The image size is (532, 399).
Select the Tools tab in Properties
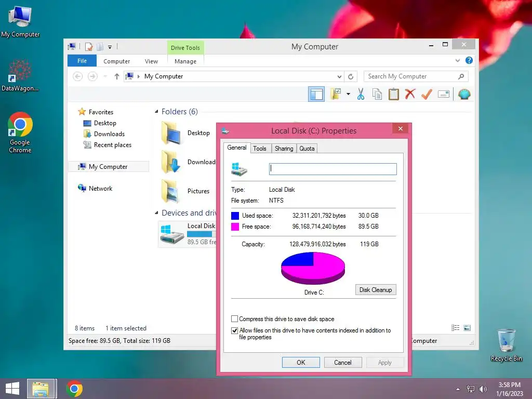pyautogui.click(x=260, y=149)
